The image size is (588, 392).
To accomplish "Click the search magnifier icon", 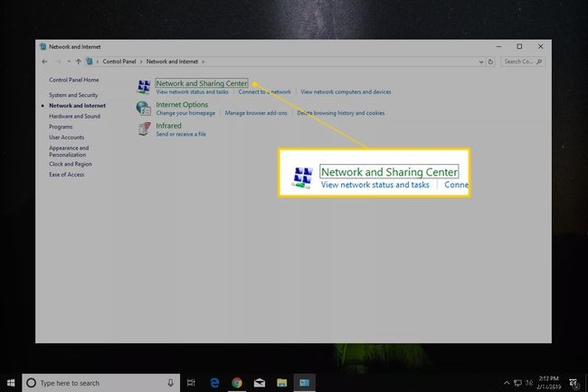I will point(539,62).
